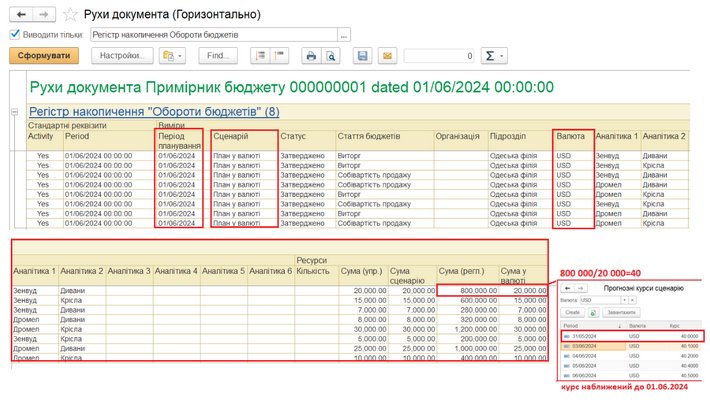Click the Find... button

(218, 56)
